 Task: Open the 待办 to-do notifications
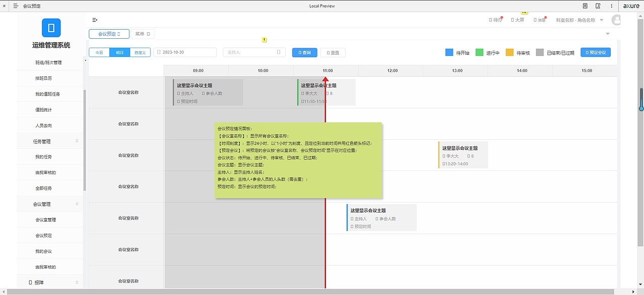pyautogui.click(x=496, y=20)
